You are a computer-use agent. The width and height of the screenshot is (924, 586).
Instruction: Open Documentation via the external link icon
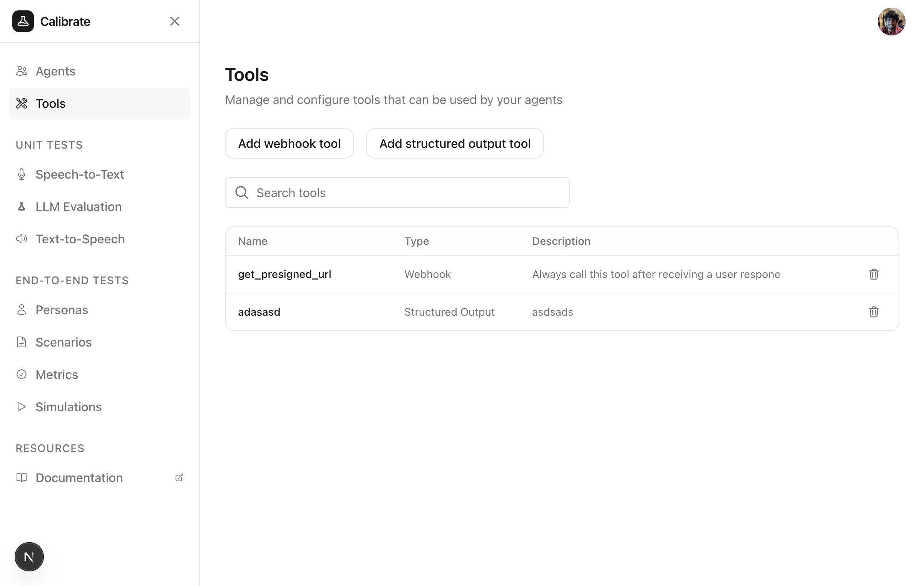[x=179, y=477]
